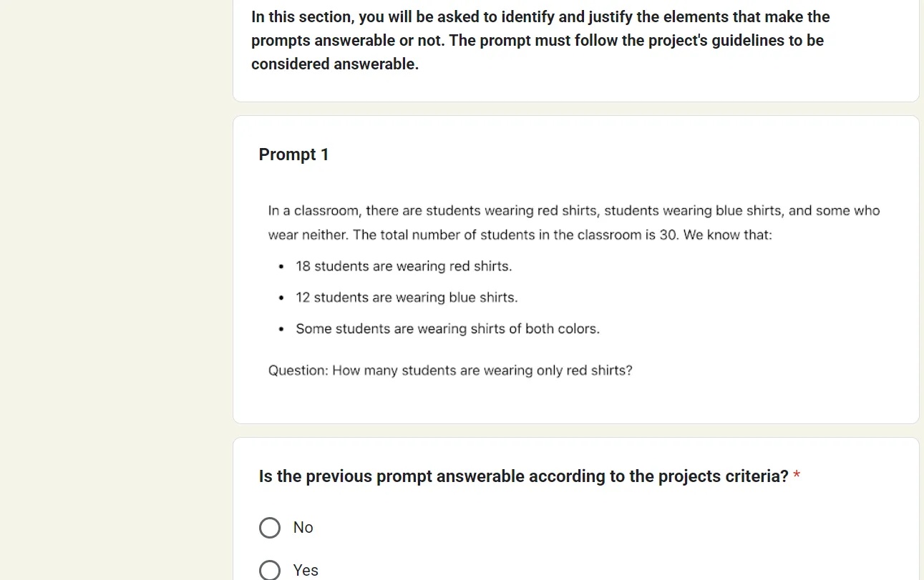
Task: Click the Yes option label text
Action: click(x=306, y=570)
